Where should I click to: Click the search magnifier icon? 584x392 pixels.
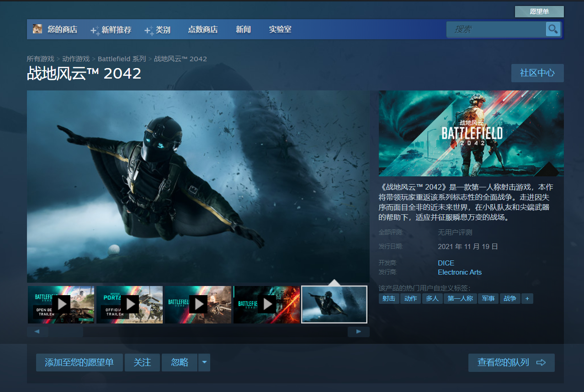[553, 29]
